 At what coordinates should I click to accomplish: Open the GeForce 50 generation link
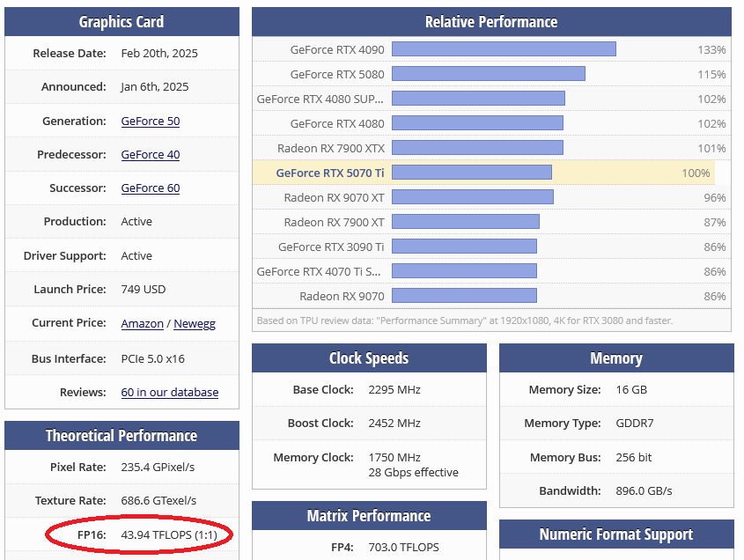pos(151,121)
